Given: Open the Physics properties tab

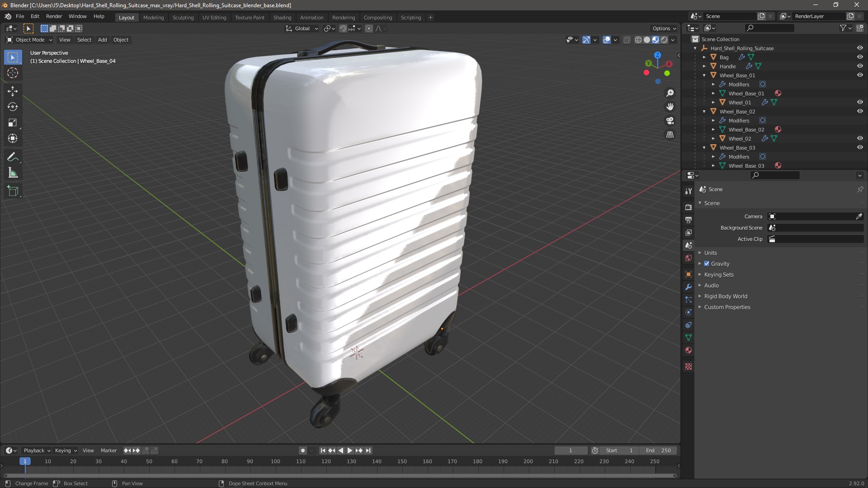Looking at the screenshot, I should pos(689,312).
